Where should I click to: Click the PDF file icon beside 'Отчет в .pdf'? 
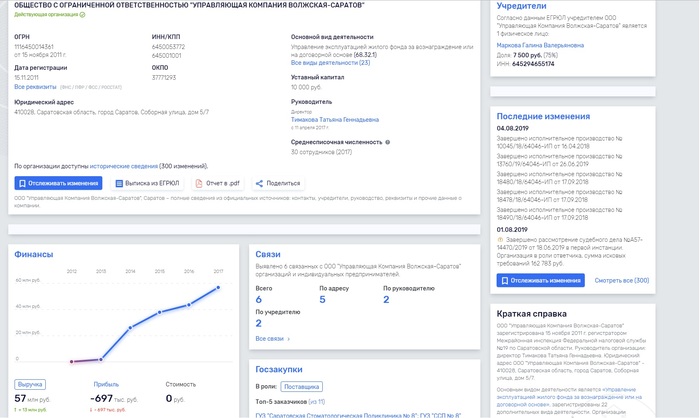(196, 183)
